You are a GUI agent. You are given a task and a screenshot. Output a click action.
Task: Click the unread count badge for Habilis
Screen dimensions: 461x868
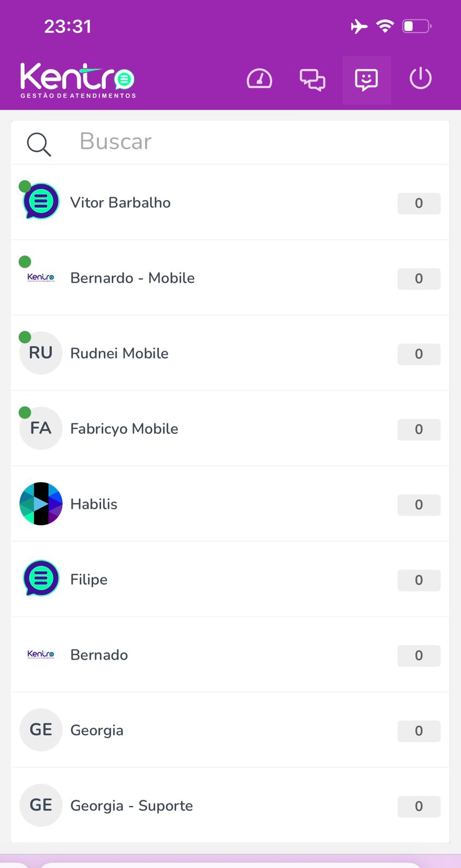(419, 505)
